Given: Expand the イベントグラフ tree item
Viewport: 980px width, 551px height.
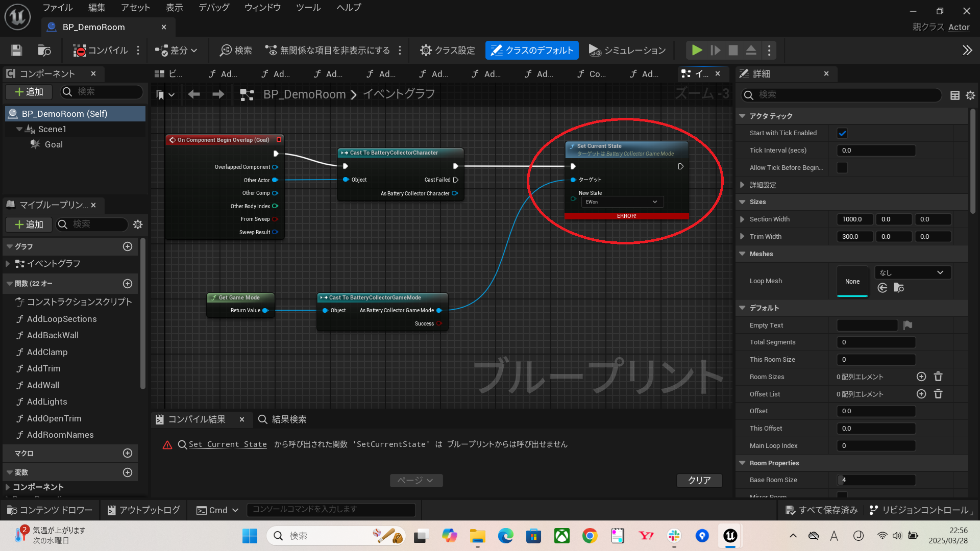Looking at the screenshot, I should 8,264.
